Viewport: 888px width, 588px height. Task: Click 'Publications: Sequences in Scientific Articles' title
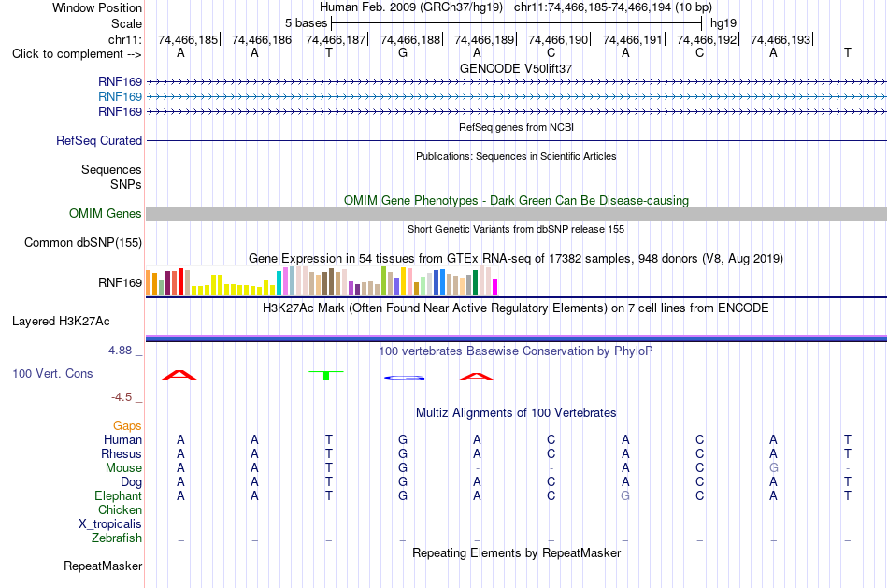[x=516, y=156]
